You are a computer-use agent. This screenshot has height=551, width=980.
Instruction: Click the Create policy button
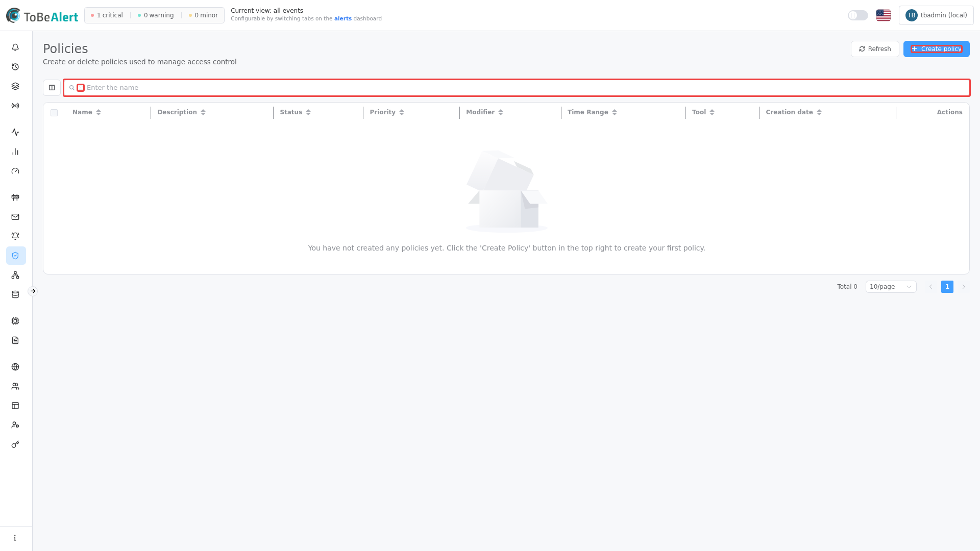tap(936, 49)
